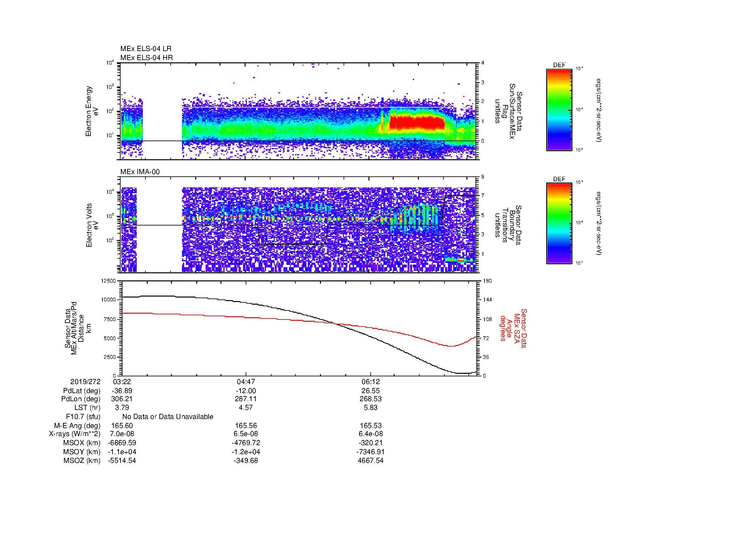
Task: Click 'No Data or Data Unavailable' text
Action: point(168,417)
